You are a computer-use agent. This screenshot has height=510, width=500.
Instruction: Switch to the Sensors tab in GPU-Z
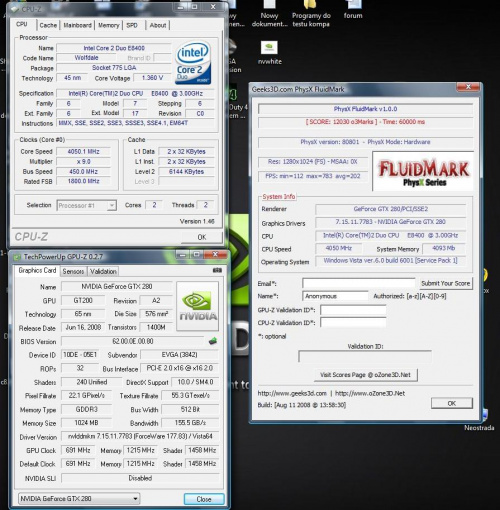pos(73,271)
